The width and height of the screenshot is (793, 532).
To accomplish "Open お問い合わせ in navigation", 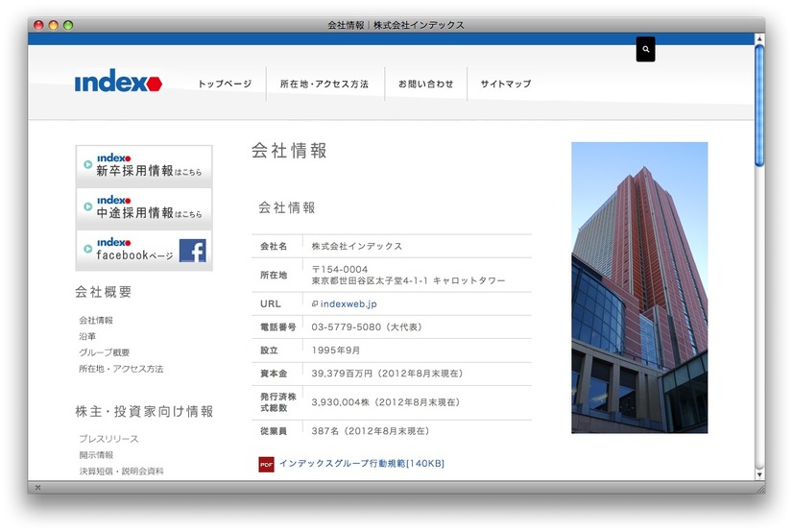I will (426, 84).
